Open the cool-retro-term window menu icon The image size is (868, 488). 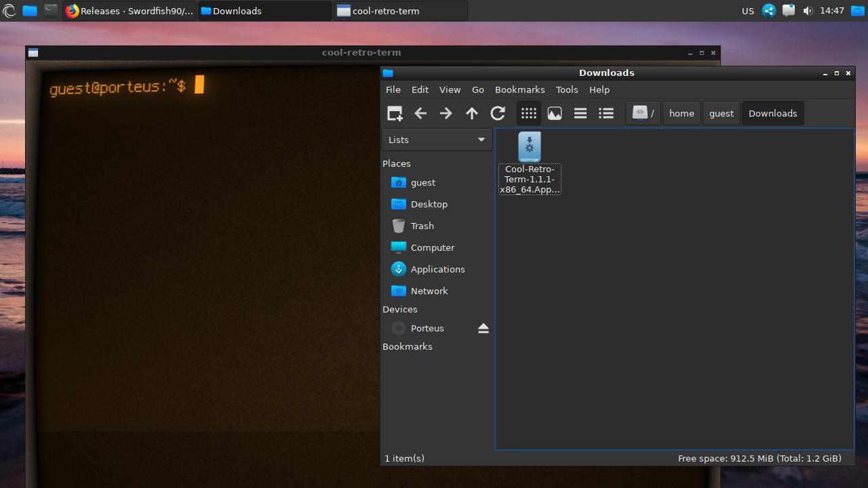(33, 53)
